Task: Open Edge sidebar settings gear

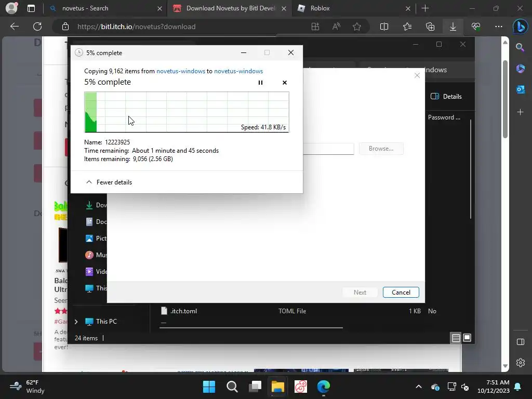Action: [x=520, y=362]
